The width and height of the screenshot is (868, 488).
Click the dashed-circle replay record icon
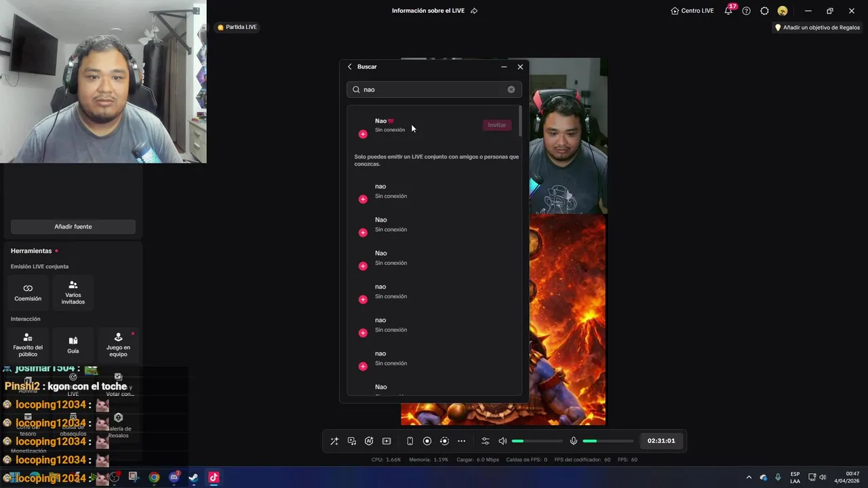coord(444,441)
